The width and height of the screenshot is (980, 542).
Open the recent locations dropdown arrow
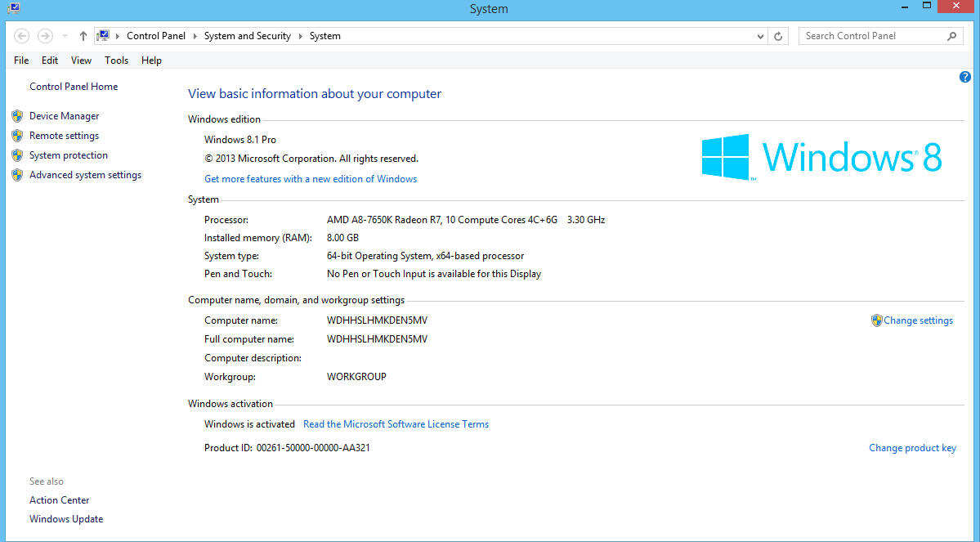pos(65,36)
